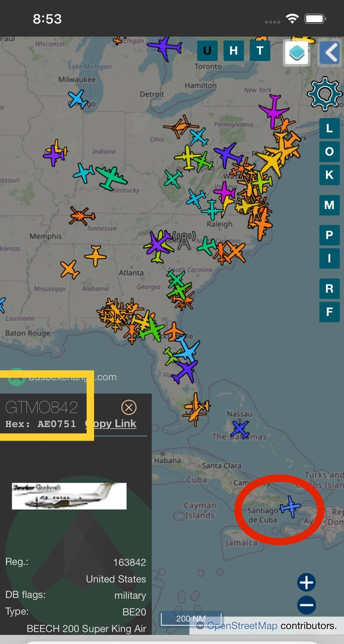Toggle the H button at top
Image resolution: width=344 pixels, height=644 pixels.
pyautogui.click(x=233, y=50)
